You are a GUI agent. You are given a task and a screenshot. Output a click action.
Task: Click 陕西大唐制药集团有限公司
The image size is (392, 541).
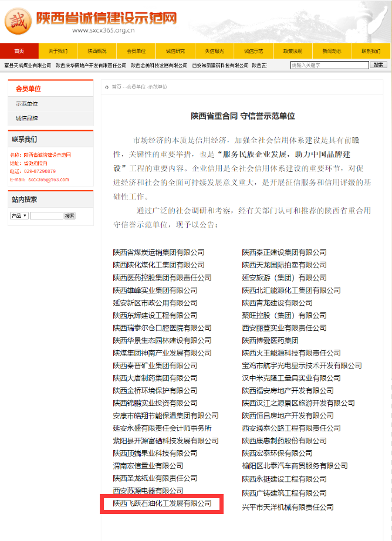pyautogui.click(x=156, y=378)
